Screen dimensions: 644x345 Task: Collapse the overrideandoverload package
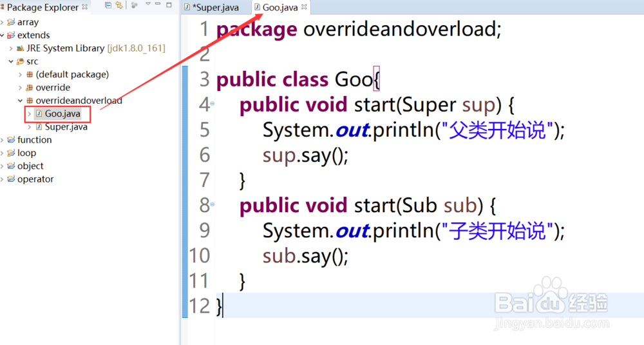click(20, 101)
